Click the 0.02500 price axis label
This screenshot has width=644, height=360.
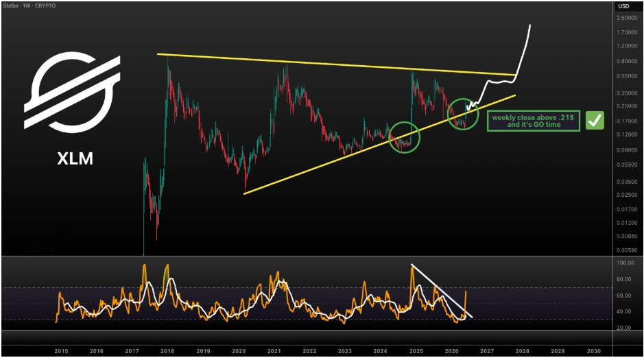pyautogui.click(x=626, y=195)
